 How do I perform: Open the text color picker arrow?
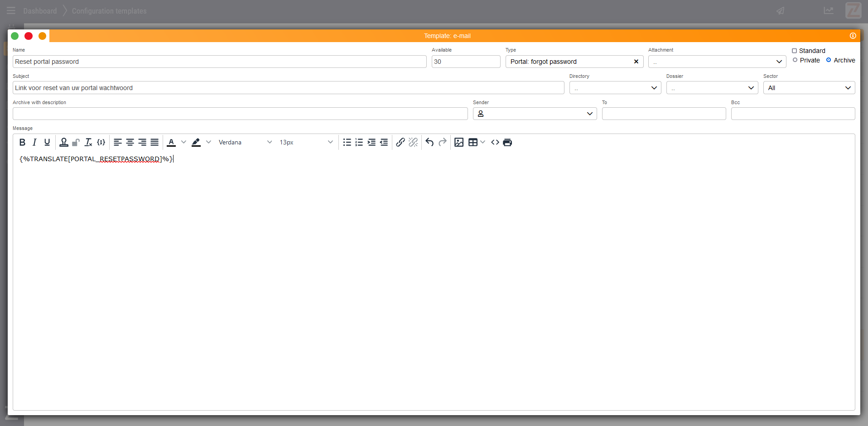click(183, 142)
